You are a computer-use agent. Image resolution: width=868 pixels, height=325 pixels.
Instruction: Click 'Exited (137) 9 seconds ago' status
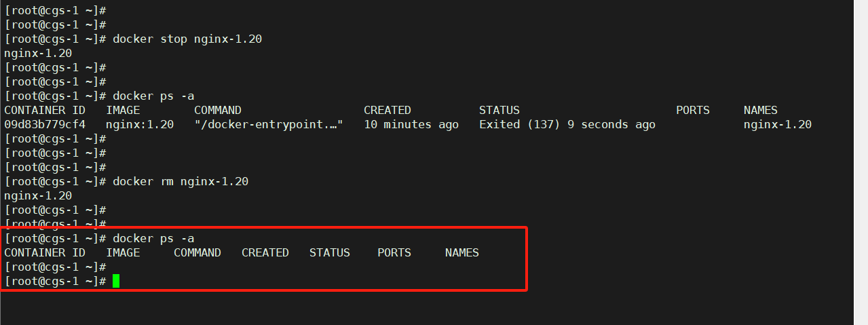(567, 124)
